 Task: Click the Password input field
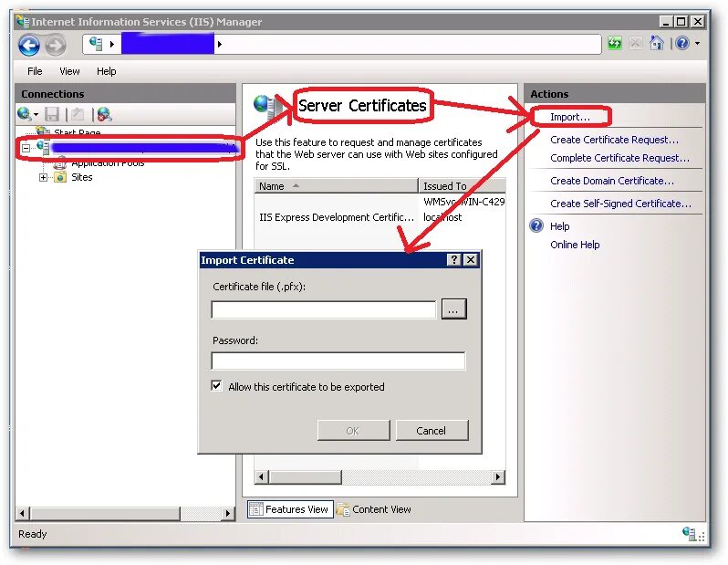(x=338, y=361)
